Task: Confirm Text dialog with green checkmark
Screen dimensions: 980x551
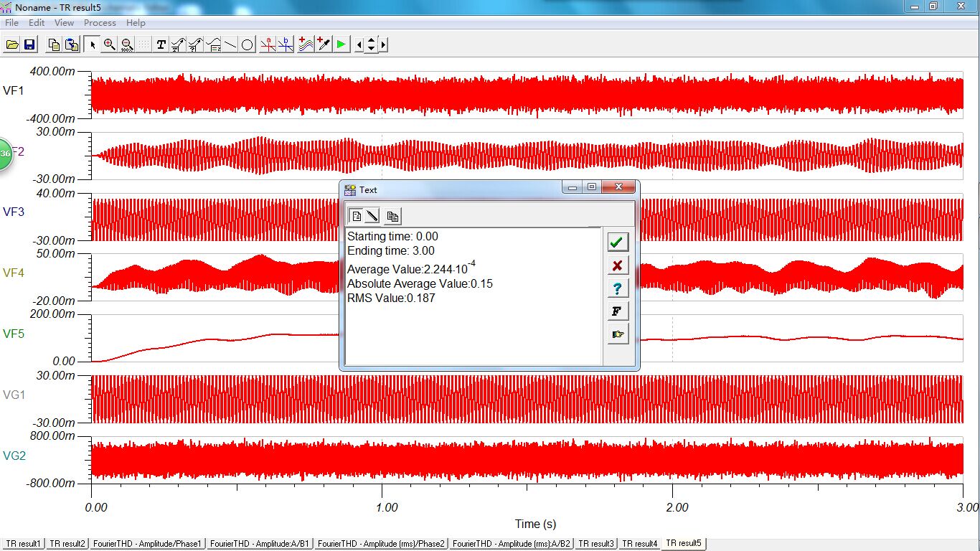Action: [618, 242]
